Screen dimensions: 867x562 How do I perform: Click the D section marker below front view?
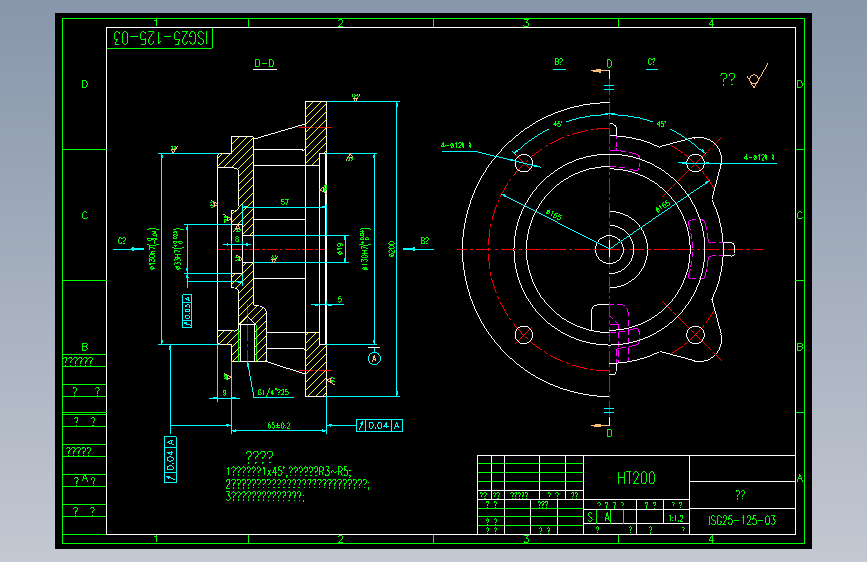(609, 433)
